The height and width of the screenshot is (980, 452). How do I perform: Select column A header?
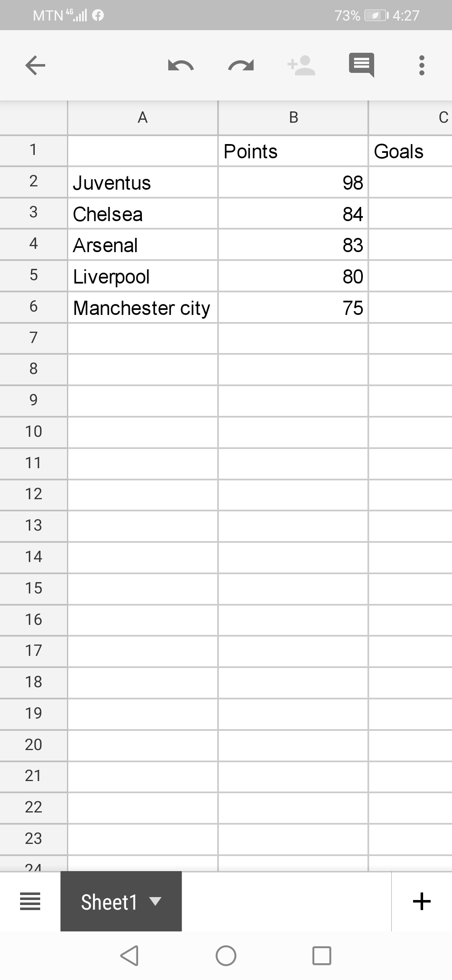143,118
